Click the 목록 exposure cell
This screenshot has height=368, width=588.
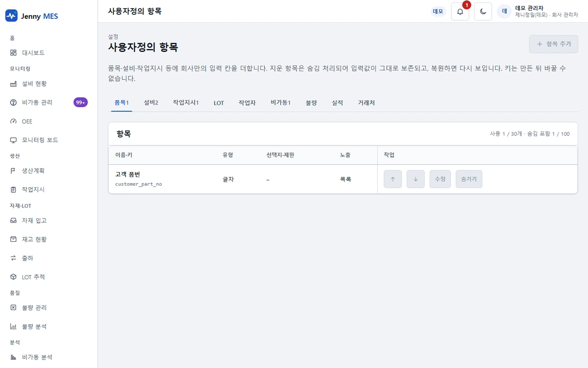pyautogui.click(x=345, y=179)
